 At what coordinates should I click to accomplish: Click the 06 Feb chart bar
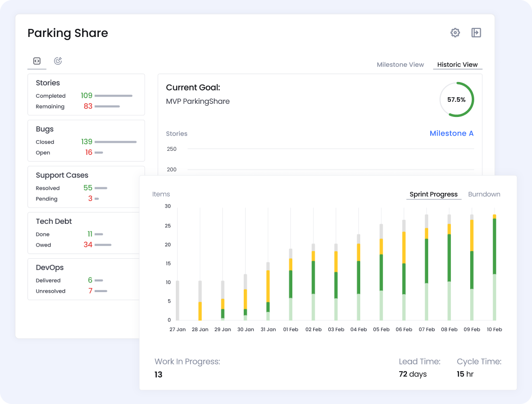click(404, 270)
